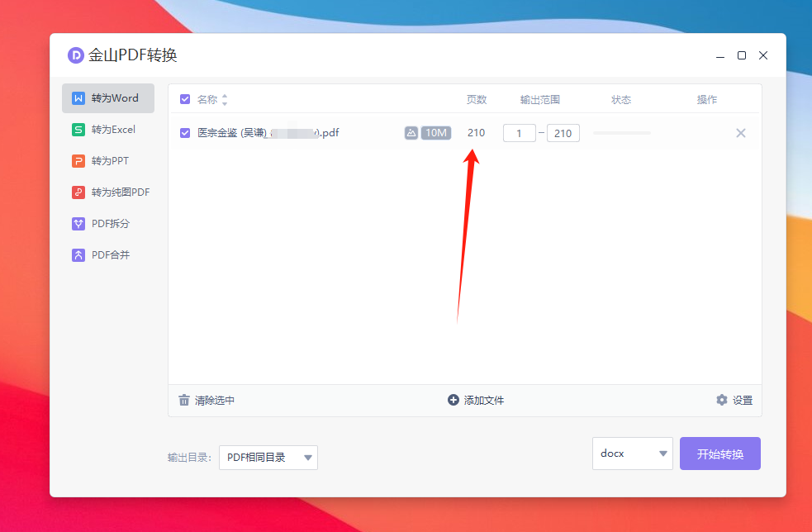Open the PDF合并 tab
Viewport: 812px width, 532px height.
click(108, 255)
